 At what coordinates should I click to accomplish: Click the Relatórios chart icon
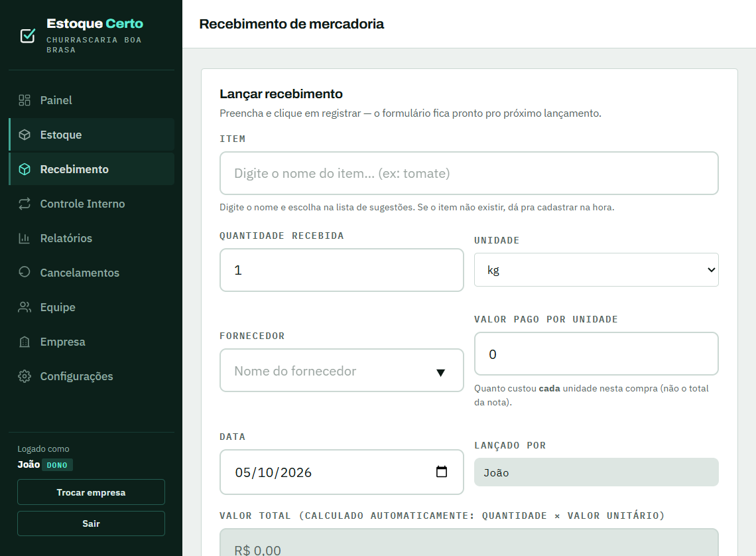tap(24, 238)
